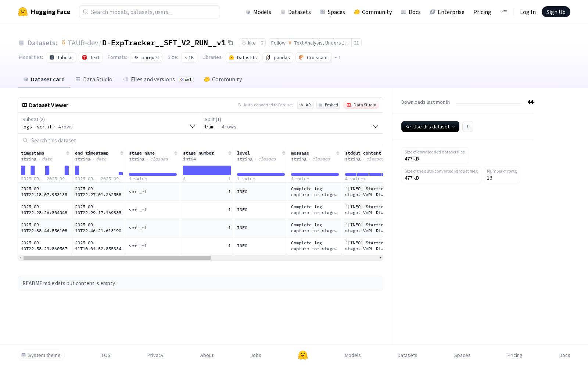Focus the Search this dataset field
Image resolution: width=588 pixels, height=368 pixels.
point(200,141)
